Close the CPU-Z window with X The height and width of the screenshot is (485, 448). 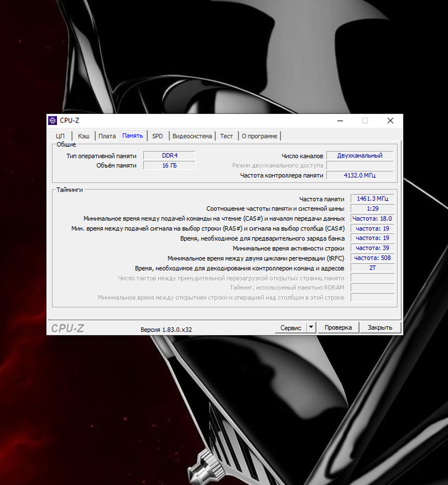pos(390,121)
